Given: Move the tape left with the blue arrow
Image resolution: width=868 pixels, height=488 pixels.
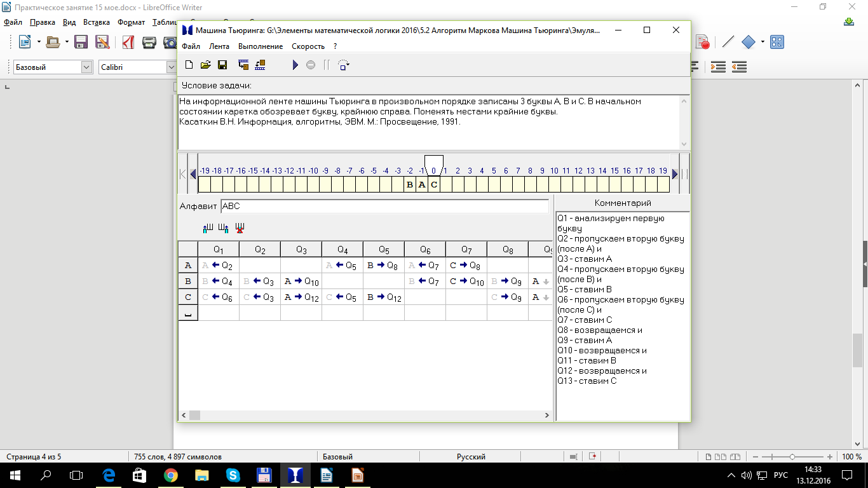Looking at the screenshot, I should click(193, 174).
